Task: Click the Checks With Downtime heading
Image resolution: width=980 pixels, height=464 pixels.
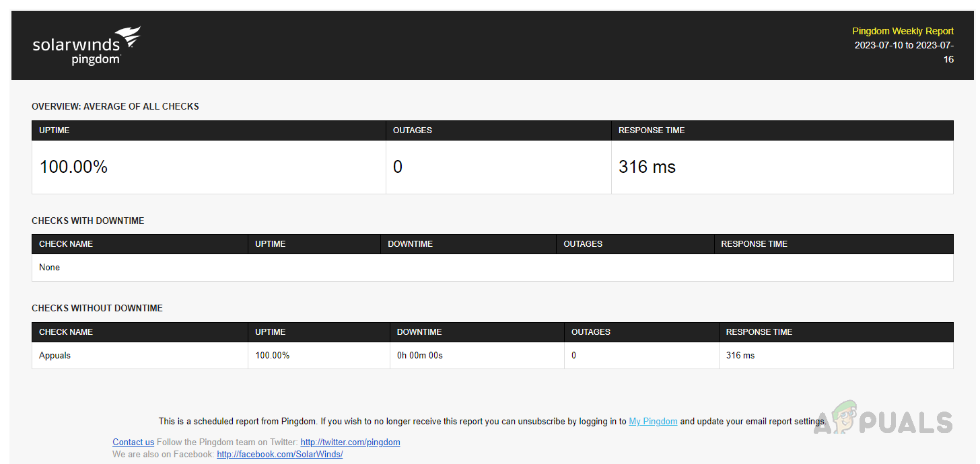Action: (x=87, y=221)
